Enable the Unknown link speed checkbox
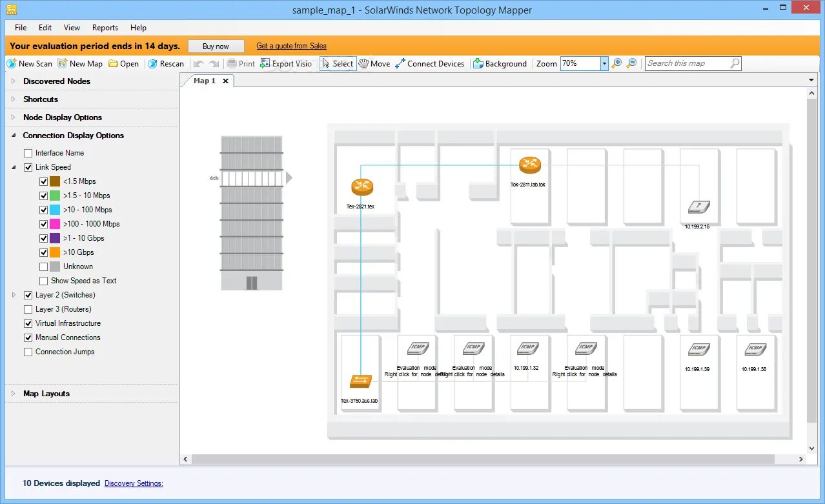The image size is (825, 504). coord(43,267)
